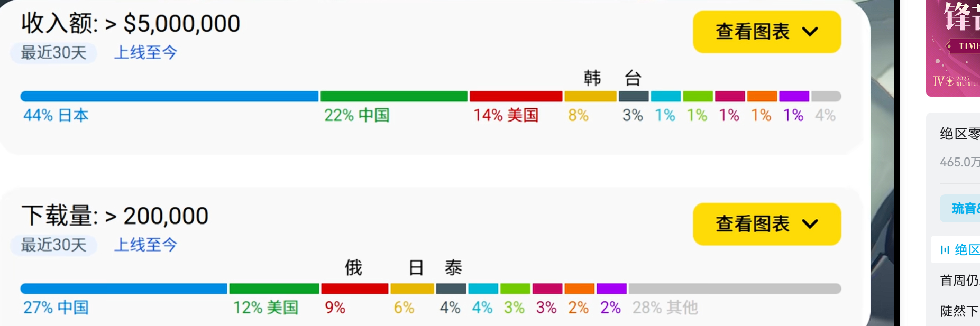Click the blue China segment in downloads bar
Viewport: 980px width, 326px height.
[124, 288]
